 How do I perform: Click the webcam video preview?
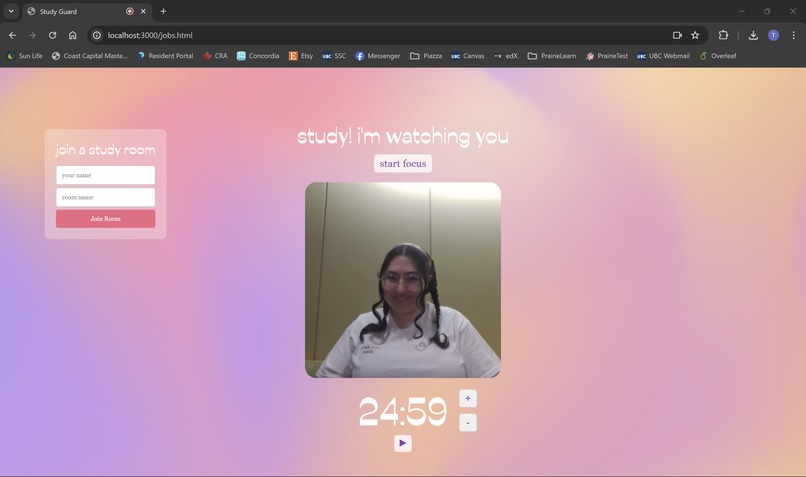[402, 280]
